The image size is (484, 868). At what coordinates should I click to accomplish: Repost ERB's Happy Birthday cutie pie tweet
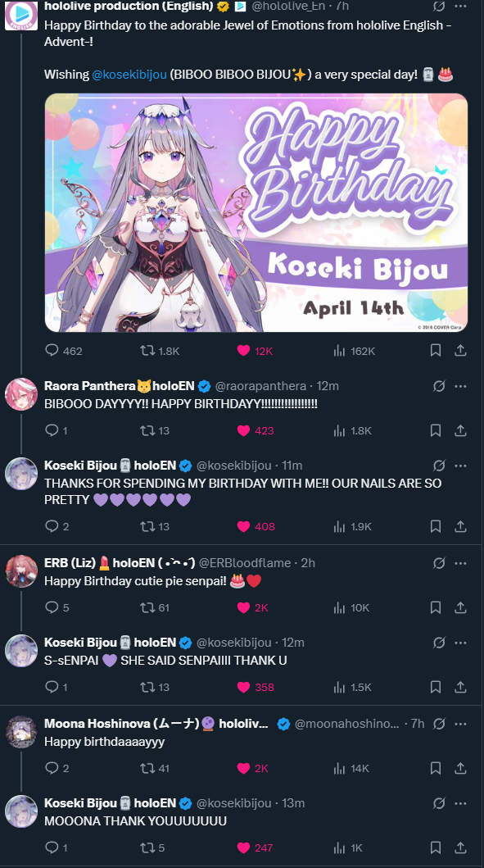tap(155, 607)
